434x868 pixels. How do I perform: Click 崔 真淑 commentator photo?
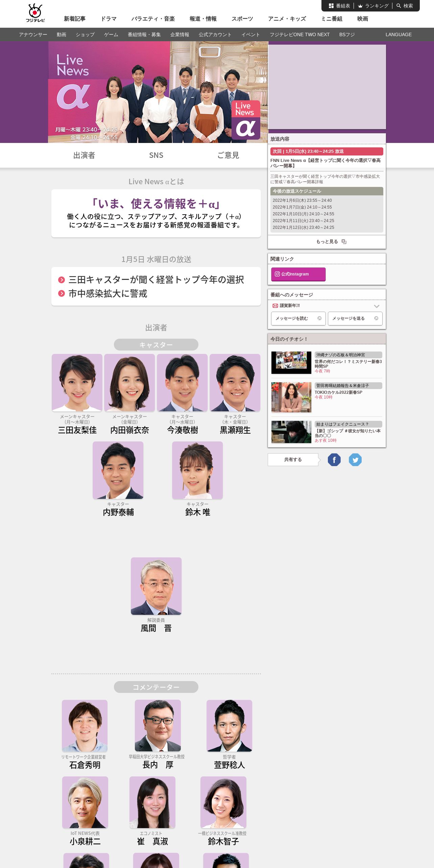point(152,802)
